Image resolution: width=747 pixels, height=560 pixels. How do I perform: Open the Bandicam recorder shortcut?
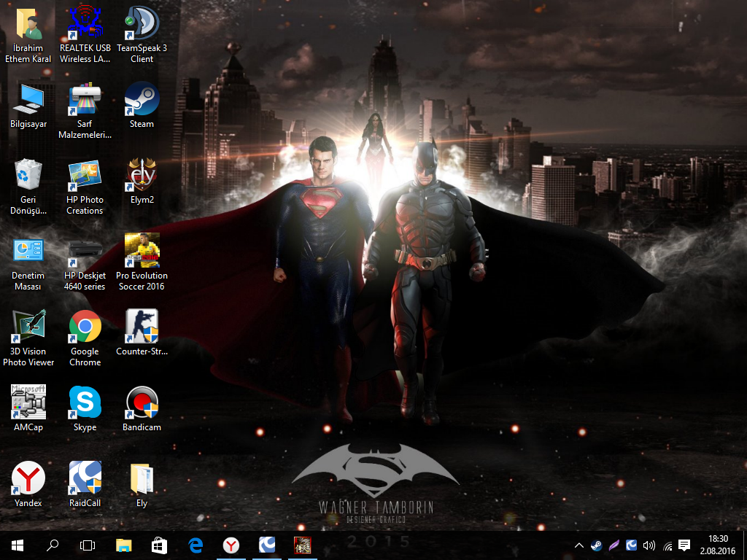(142, 408)
